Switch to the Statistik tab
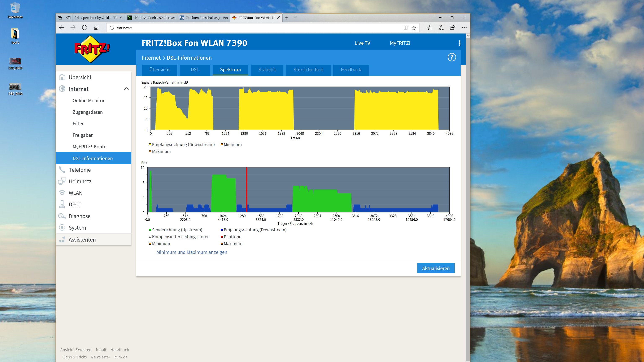 coord(267,70)
